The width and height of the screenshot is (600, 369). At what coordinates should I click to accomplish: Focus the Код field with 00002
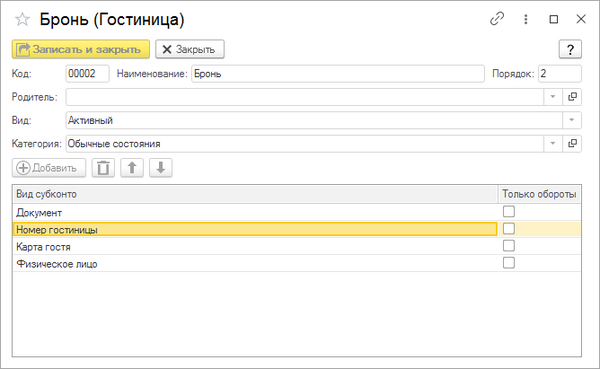tap(87, 73)
